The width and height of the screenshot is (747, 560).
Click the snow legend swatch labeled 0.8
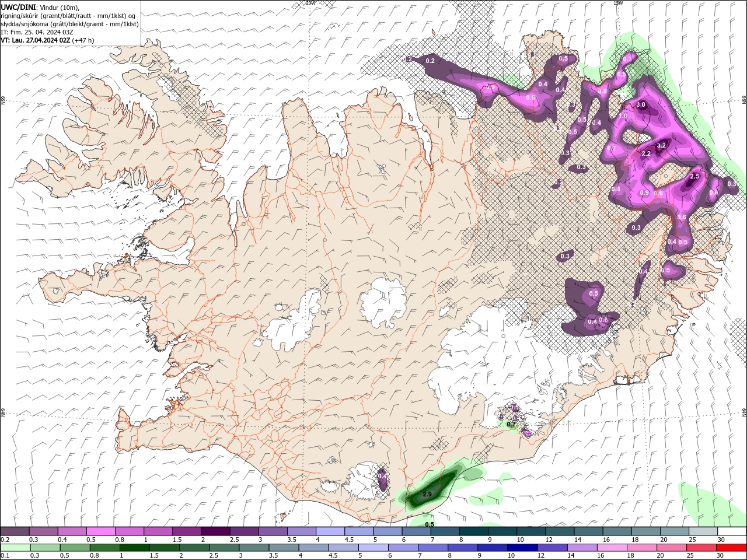pyautogui.click(x=129, y=531)
